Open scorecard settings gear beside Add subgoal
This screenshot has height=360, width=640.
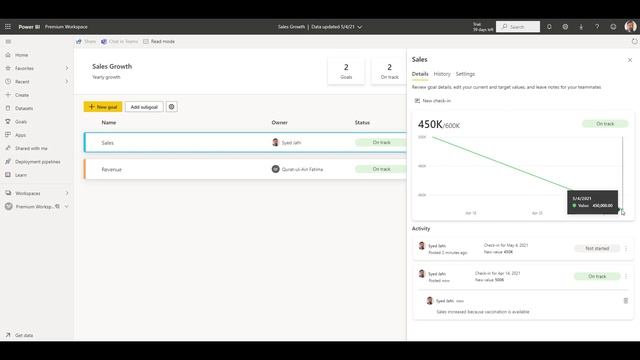(172, 107)
